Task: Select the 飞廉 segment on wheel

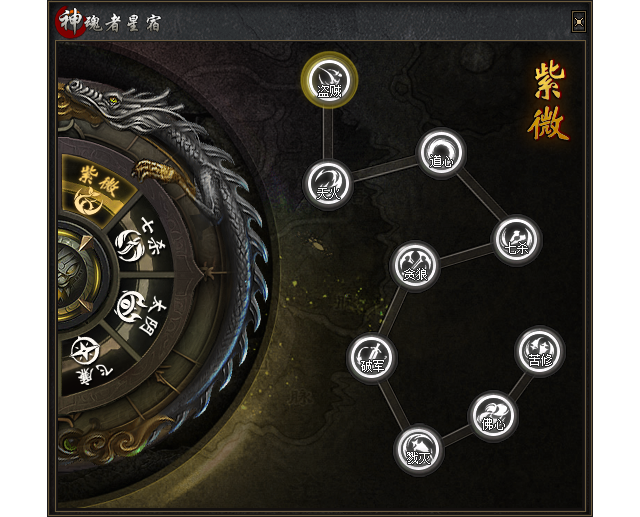Action: 92,361
